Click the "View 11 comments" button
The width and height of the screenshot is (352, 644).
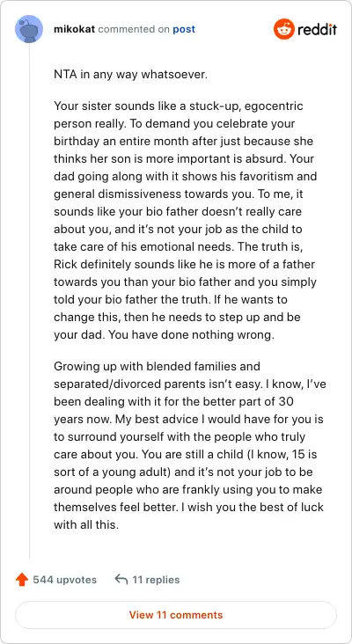click(x=176, y=615)
